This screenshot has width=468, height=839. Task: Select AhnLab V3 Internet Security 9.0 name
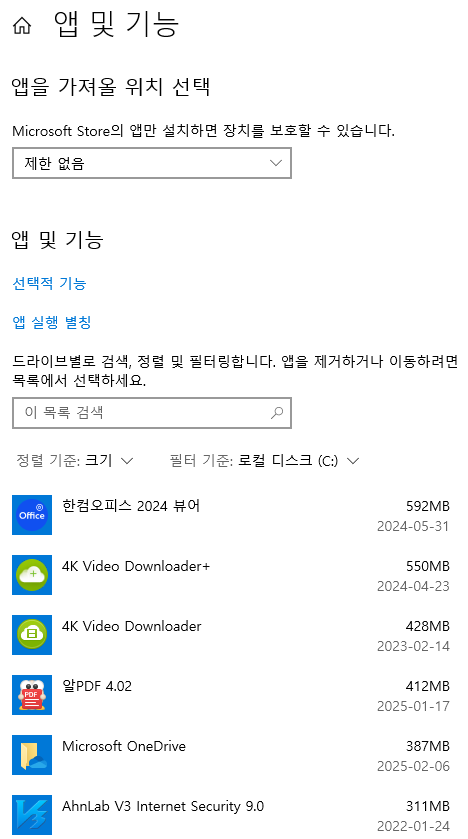tap(163, 806)
